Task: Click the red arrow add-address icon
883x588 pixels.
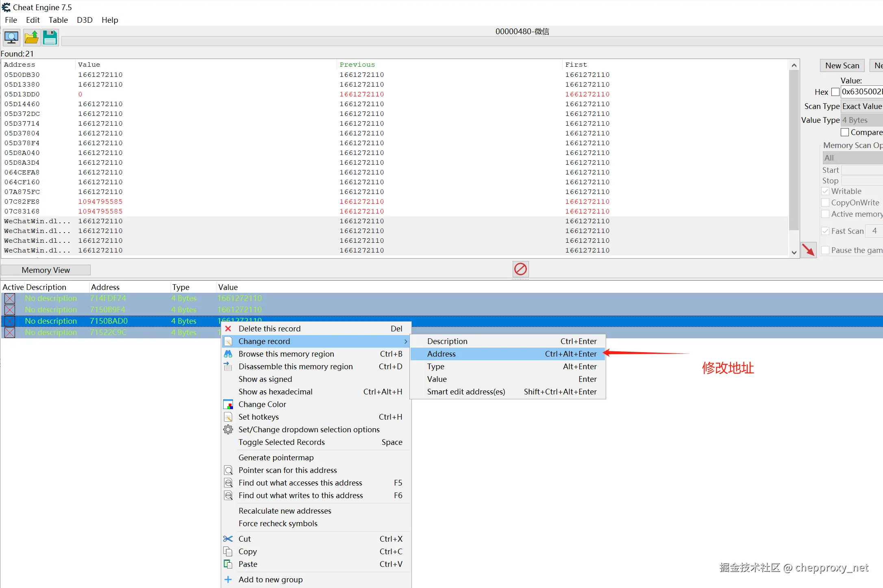Action: click(x=808, y=250)
